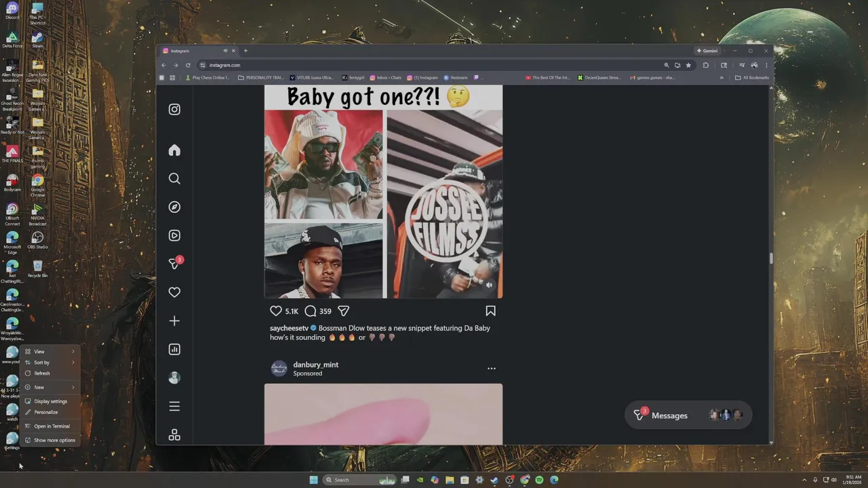Open the Restream bookmark
Viewport: 868px width, 488px height.
coord(456,77)
